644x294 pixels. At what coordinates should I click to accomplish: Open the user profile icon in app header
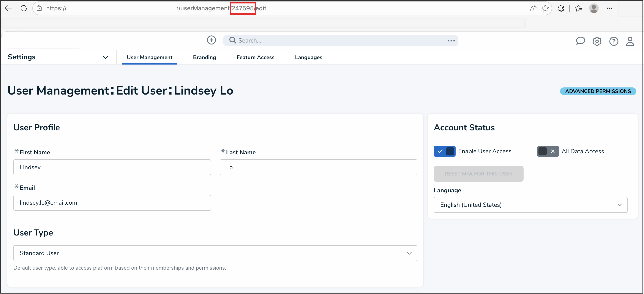tap(630, 41)
